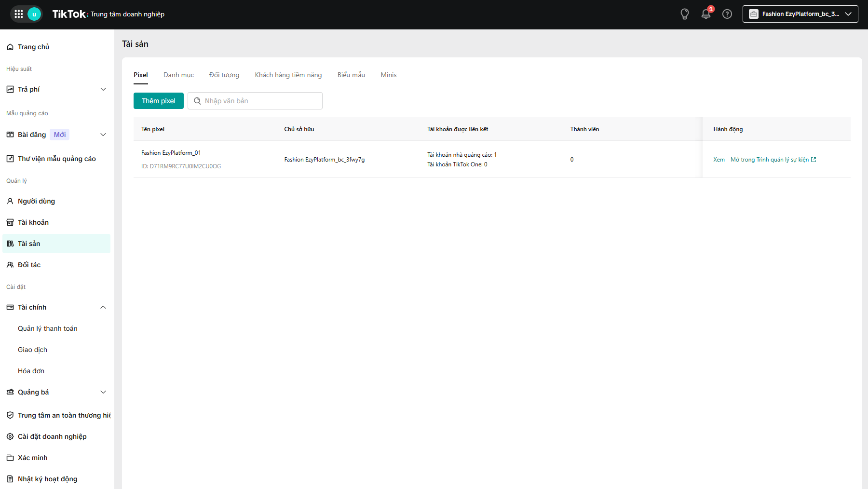This screenshot has width=868, height=489.
Task: Open the lightbulb tips icon
Action: tap(685, 14)
